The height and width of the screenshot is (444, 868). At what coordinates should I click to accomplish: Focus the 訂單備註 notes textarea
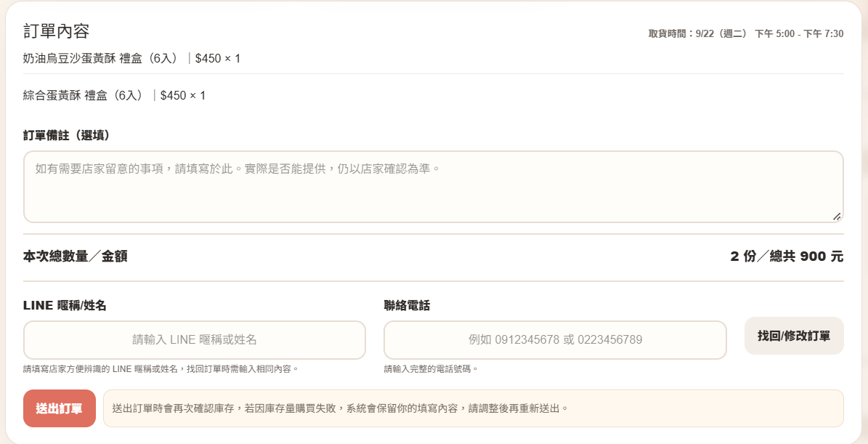434,187
